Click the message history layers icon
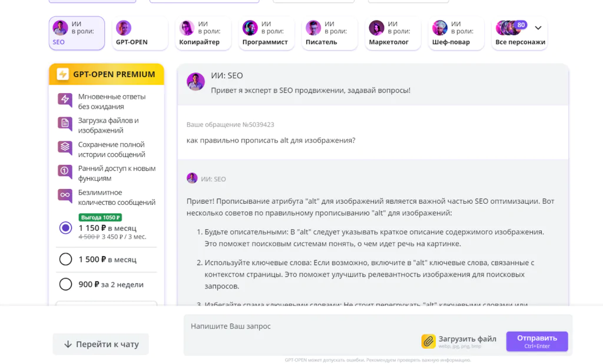The width and height of the screenshot is (603, 364). click(65, 147)
